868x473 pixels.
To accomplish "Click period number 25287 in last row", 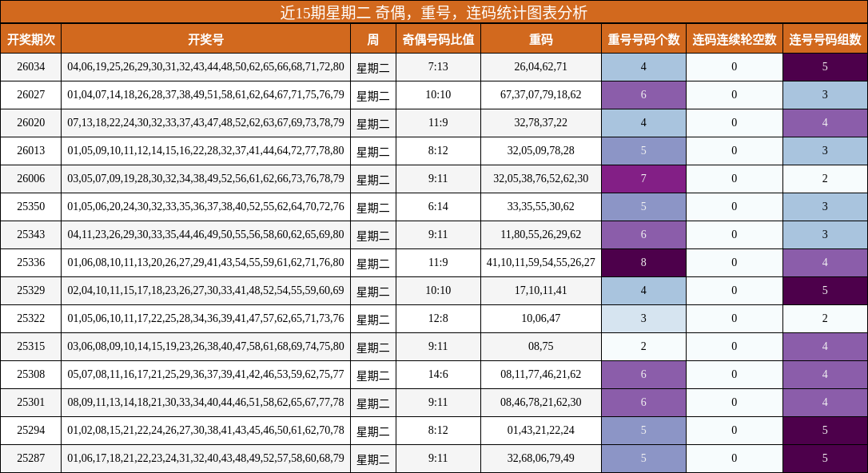I will (x=32, y=458).
